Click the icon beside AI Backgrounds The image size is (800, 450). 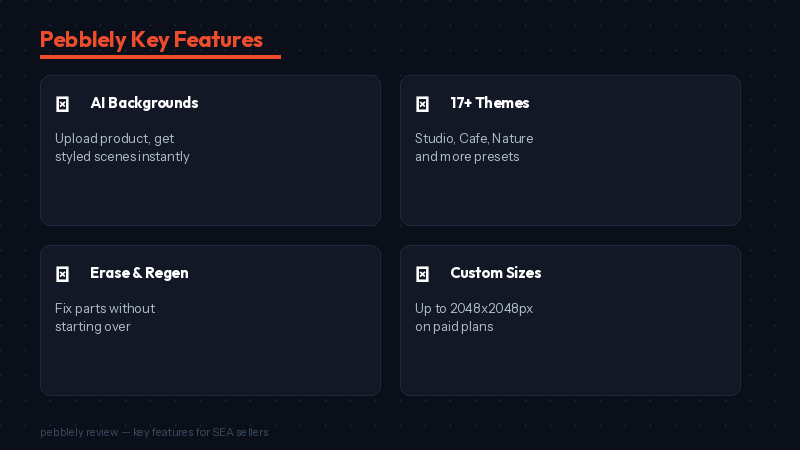pos(62,104)
